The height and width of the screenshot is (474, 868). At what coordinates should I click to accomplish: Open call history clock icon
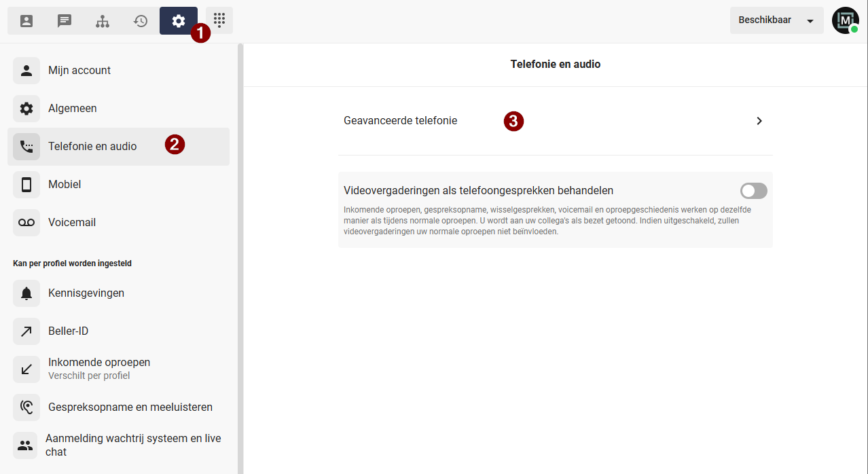(141, 21)
